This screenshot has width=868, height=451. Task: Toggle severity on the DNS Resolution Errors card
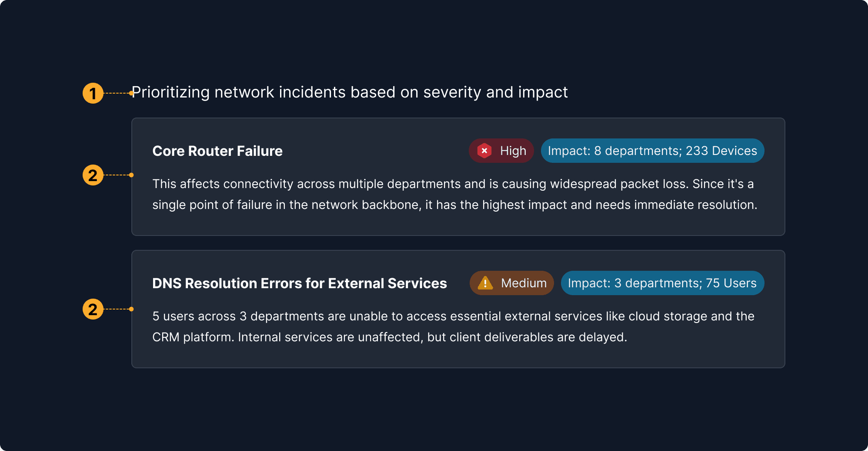pos(511,283)
